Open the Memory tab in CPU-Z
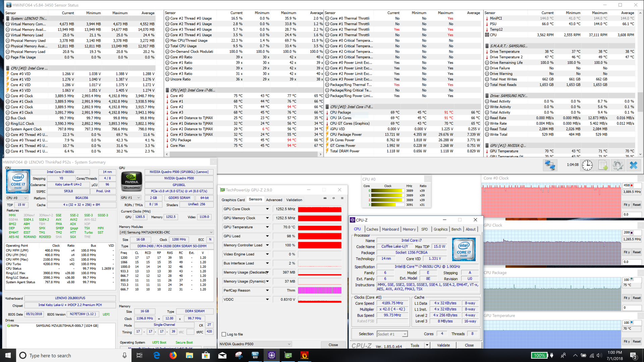Screen dimensions: 644x362 pos(409,229)
